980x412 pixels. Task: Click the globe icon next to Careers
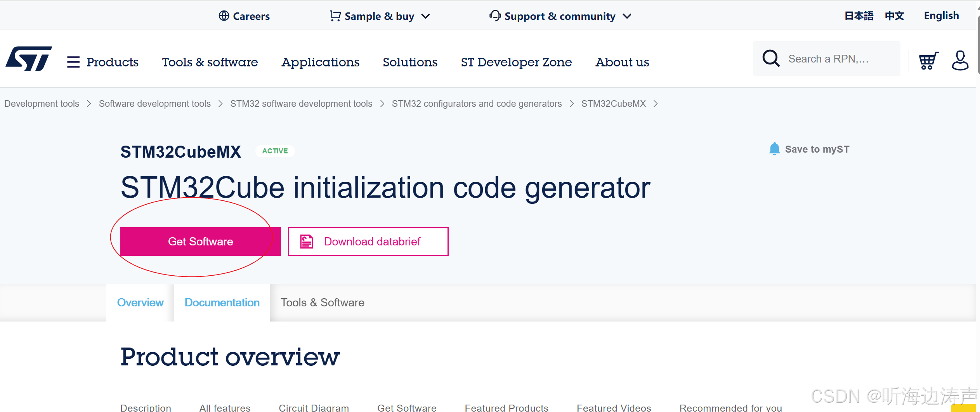coord(224,16)
